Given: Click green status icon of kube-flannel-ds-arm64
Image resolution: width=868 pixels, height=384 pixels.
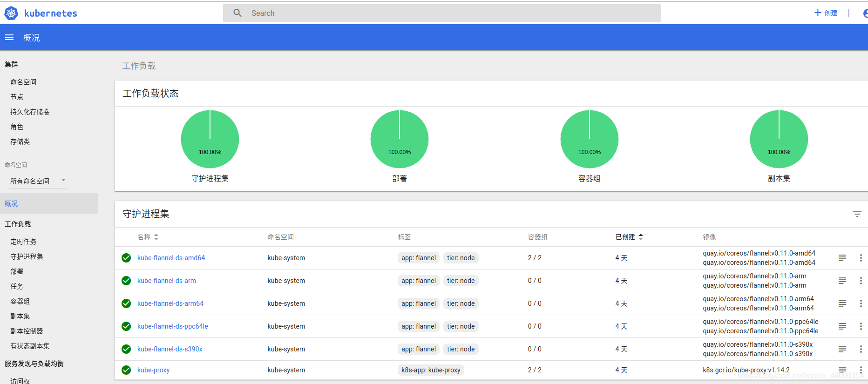Looking at the screenshot, I should pyautogui.click(x=126, y=303).
